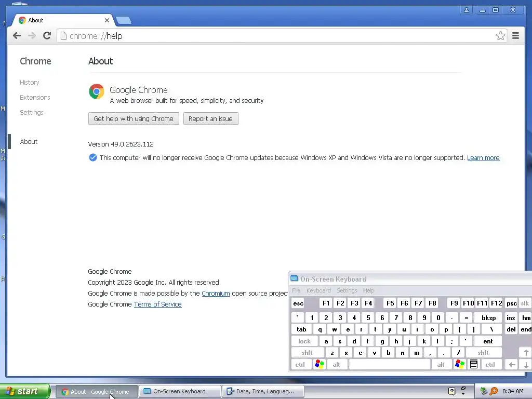Switch to About - Google Chrome taskbar button
The image size is (532, 399).
point(97,392)
